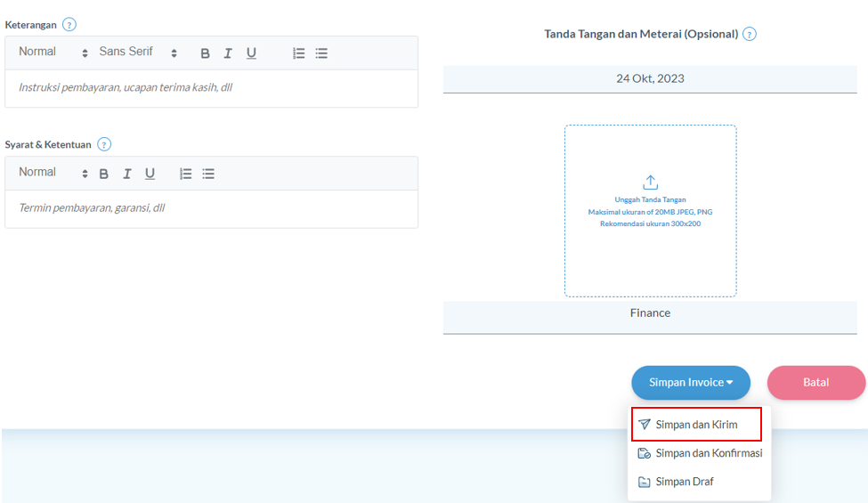868x503 pixels.
Task: Open Sans Serif font dropdown in Keterangan
Action: pos(138,52)
